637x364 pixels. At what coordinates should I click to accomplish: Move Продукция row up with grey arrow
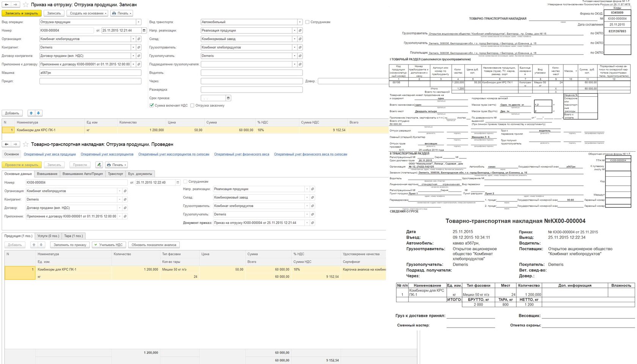[x=34, y=245]
